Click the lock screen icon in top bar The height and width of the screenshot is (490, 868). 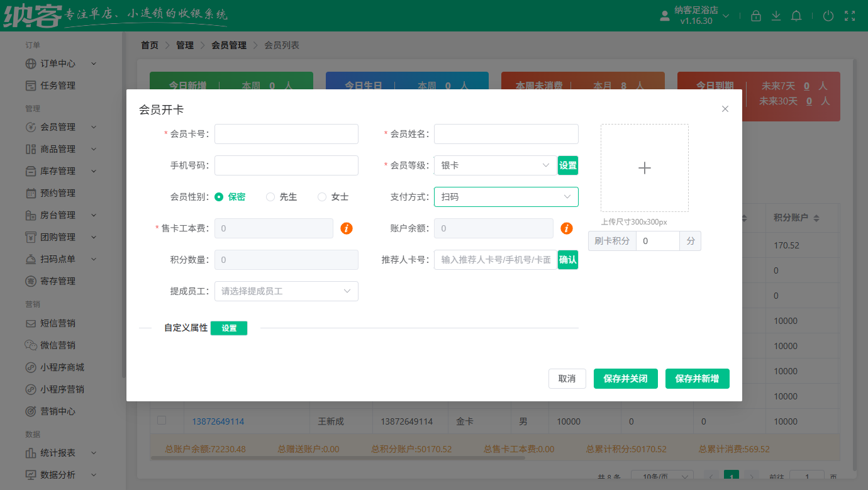(x=756, y=16)
